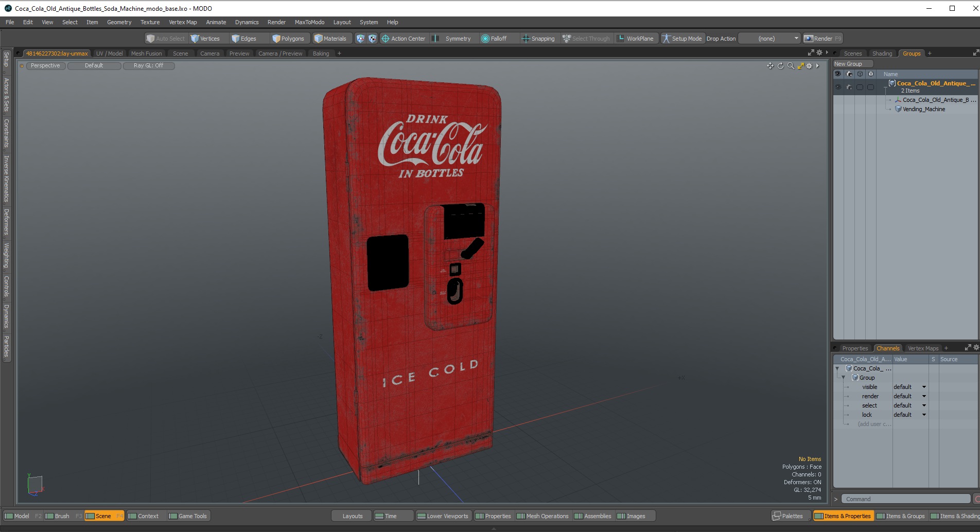Viewport: 980px width, 532px height.
Task: Click New Group button
Action: 853,64
